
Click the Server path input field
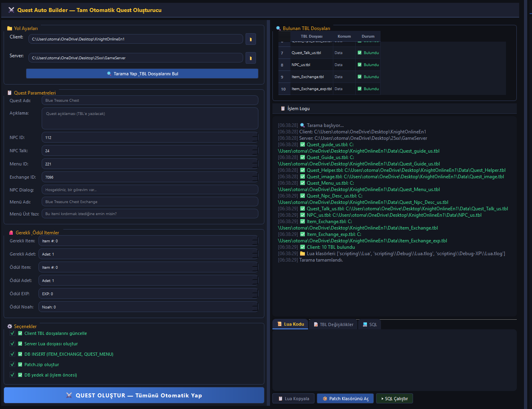pos(136,58)
